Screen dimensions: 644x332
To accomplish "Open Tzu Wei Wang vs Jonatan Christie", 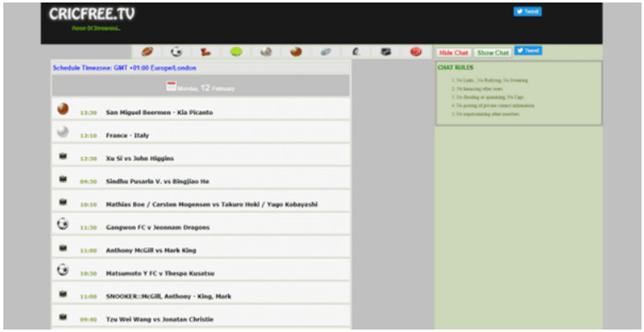I will (x=159, y=319).
